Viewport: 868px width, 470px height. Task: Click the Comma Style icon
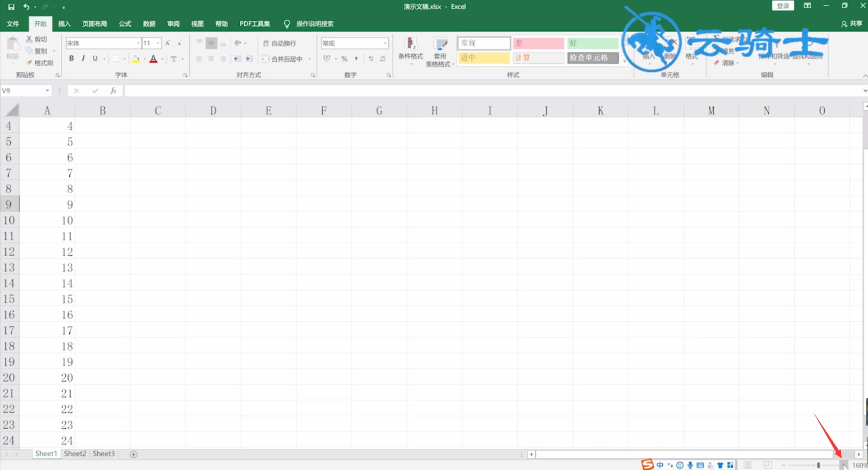pyautogui.click(x=356, y=59)
